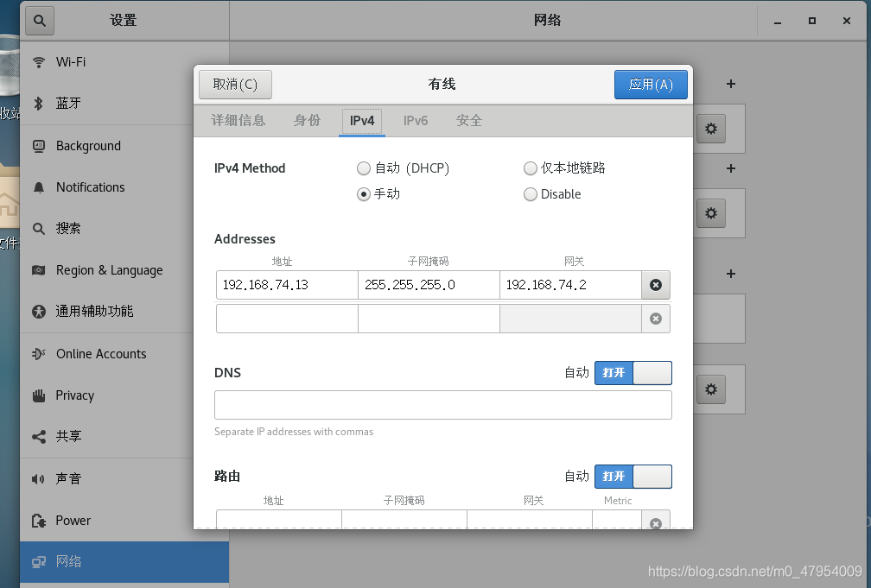Viewport: 871px width, 588px height.
Task: Toggle the 路由 自动 switch
Action: [633, 477]
